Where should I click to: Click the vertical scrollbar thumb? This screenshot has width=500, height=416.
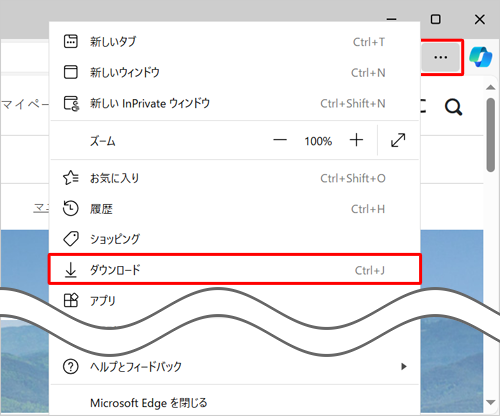(x=490, y=135)
